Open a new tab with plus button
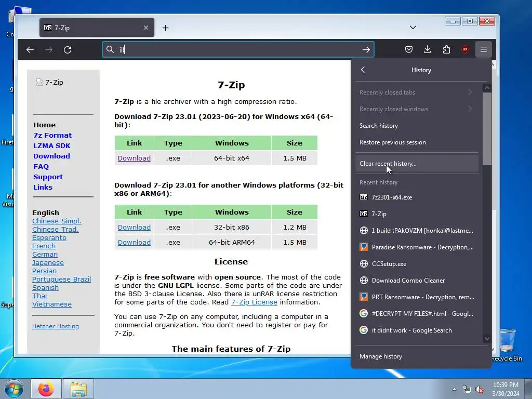 [166, 28]
